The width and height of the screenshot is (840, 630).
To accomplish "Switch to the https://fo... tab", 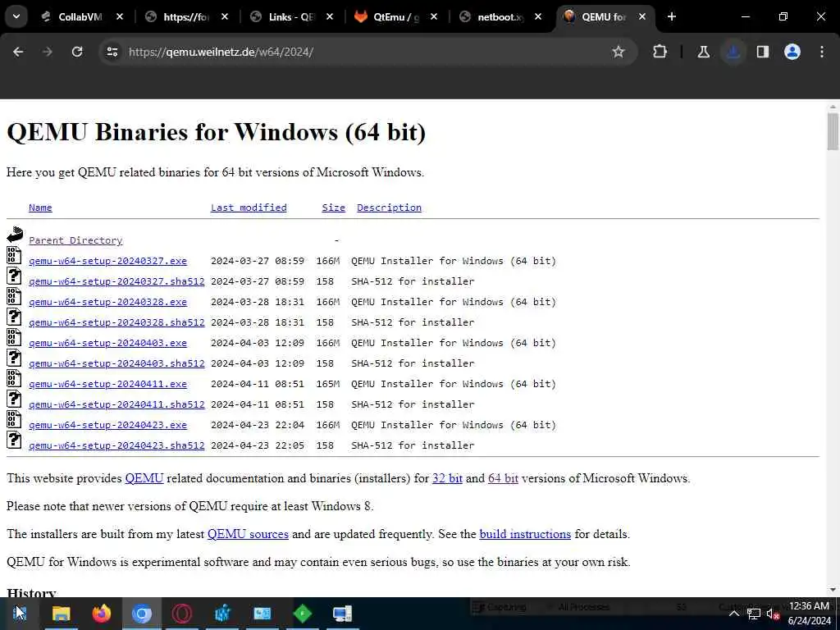I will tap(187, 16).
